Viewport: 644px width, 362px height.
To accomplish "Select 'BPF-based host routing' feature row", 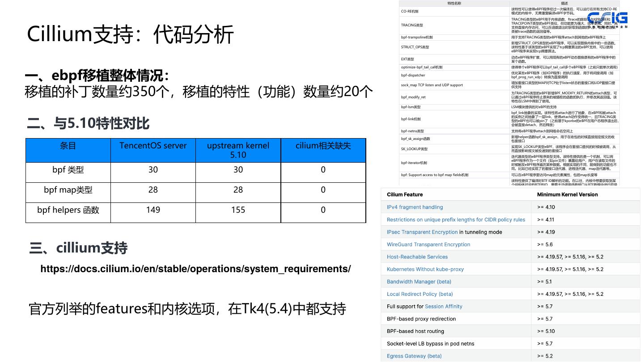I will coord(415,332).
